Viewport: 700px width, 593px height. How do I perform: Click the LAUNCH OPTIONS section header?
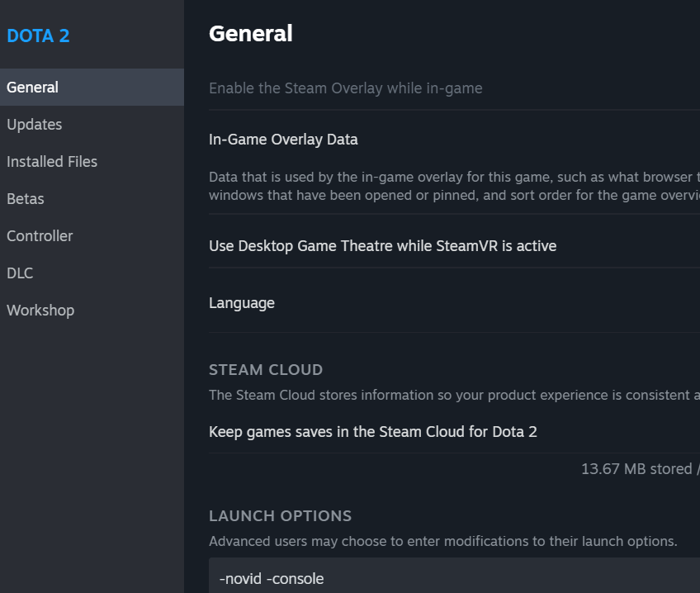(280, 515)
